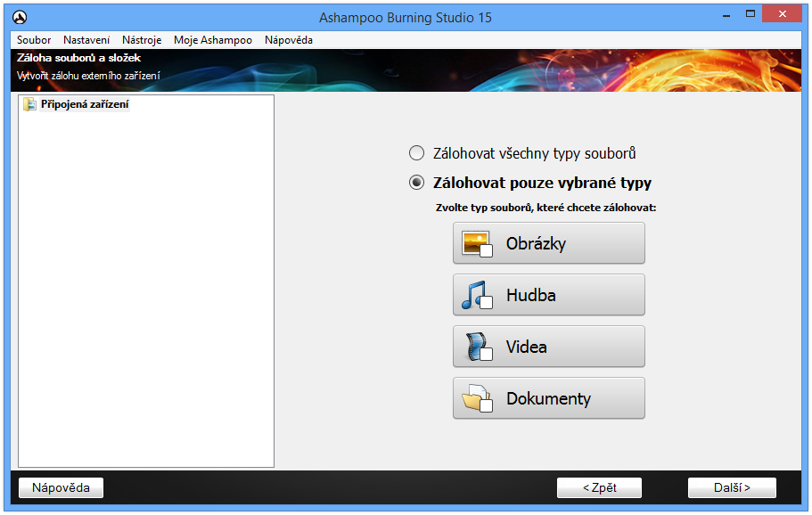Click the Videa film strip icon

[x=477, y=347]
